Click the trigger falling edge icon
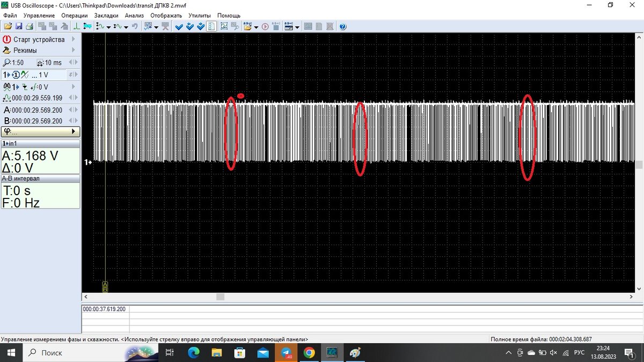Image resolution: width=644 pixels, height=362 pixels. tap(24, 87)
